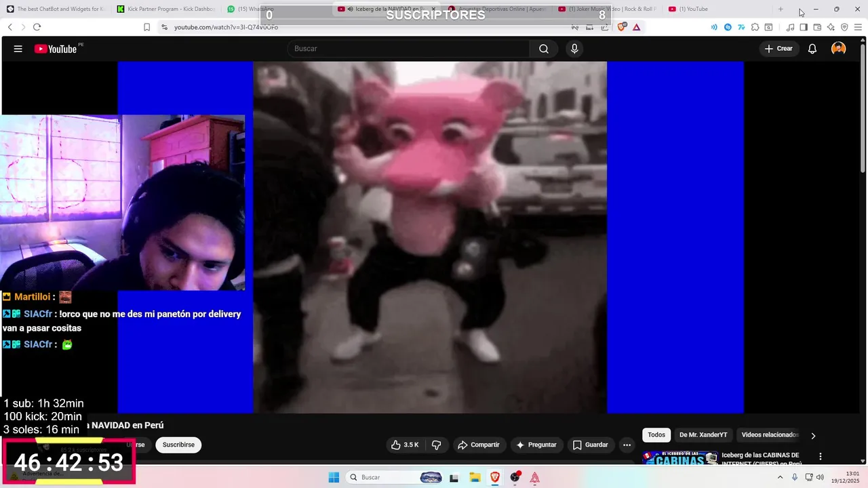Open the taskbar volume speaker icon
This screenshot has width=868, height=488.
[820, 477]
